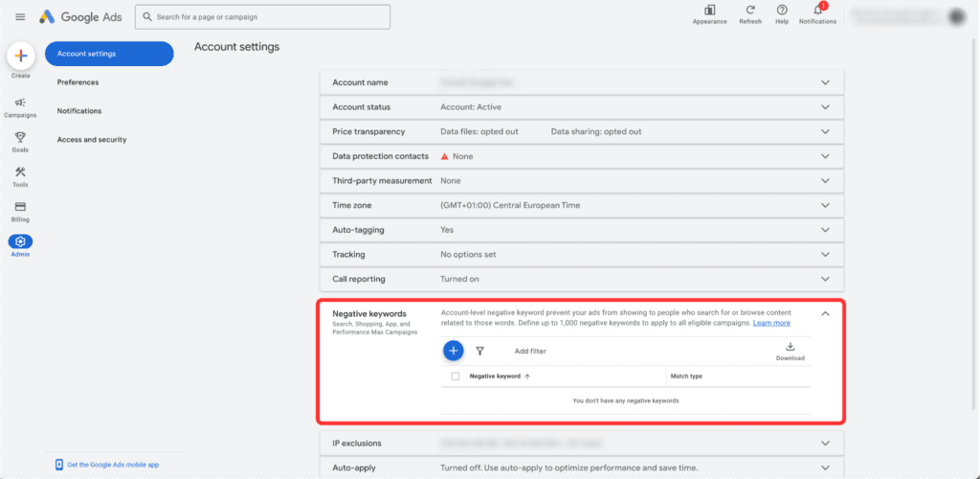Sort by Negative keyword column arrow
The image size is (980, 479).
(527, 376)
